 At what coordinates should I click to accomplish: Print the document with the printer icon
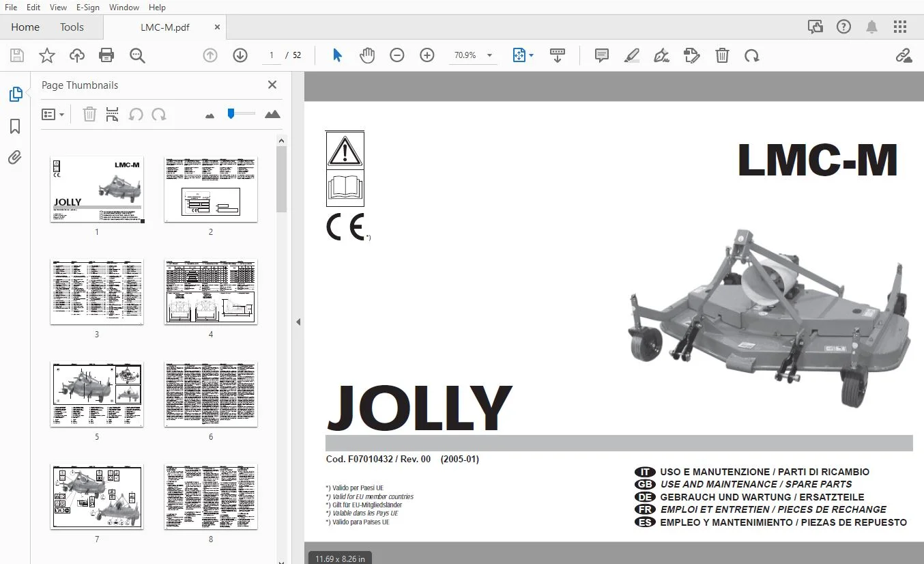point(106,55)
